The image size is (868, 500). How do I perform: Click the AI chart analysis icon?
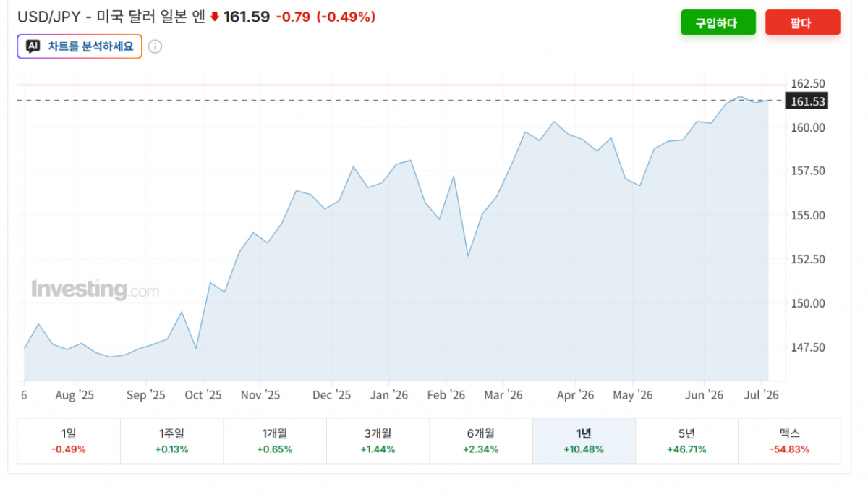coord(33,46)
